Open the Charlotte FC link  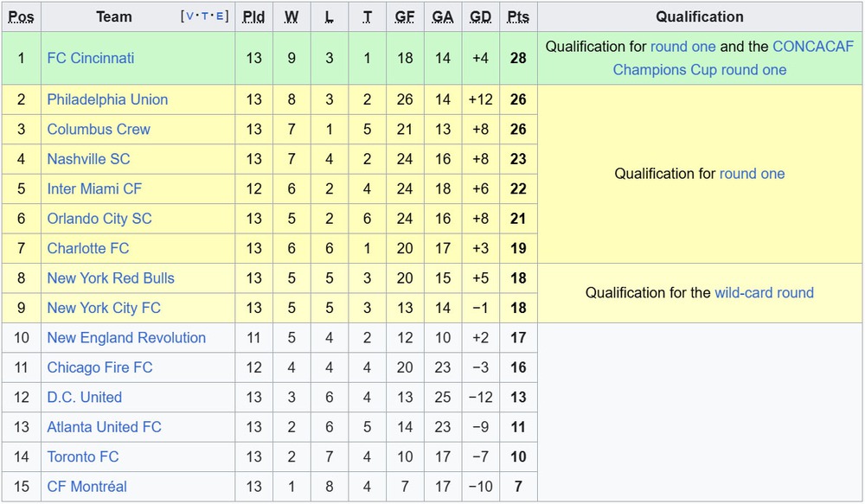pos(87,248)
